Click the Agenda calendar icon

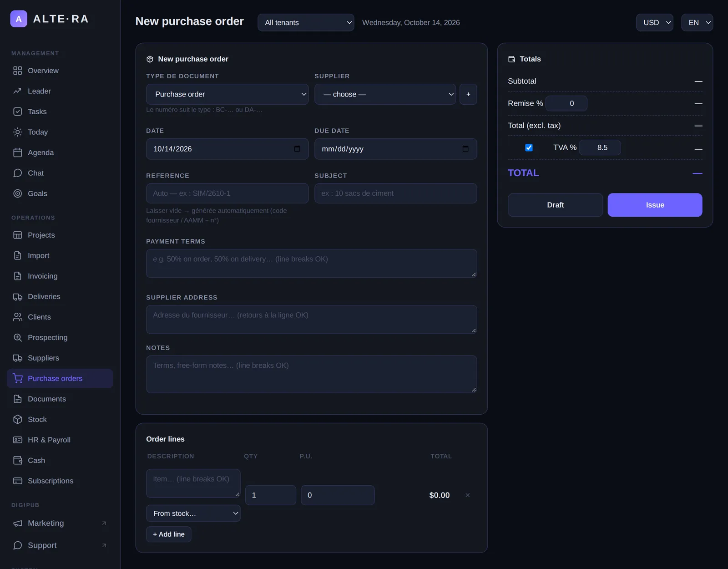[17, 152]
